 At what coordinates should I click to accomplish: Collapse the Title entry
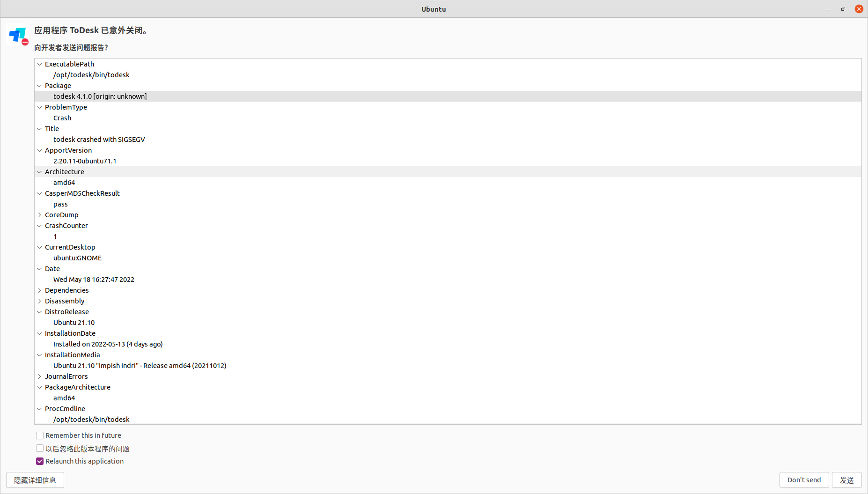(x=40, y=129)
